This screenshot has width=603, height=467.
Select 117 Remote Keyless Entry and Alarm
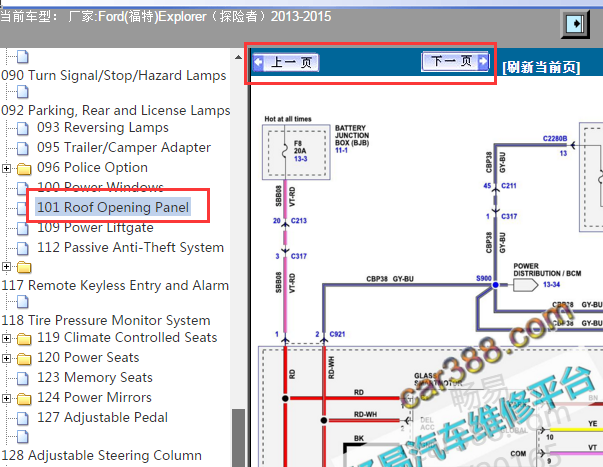[x=115, y=285]
